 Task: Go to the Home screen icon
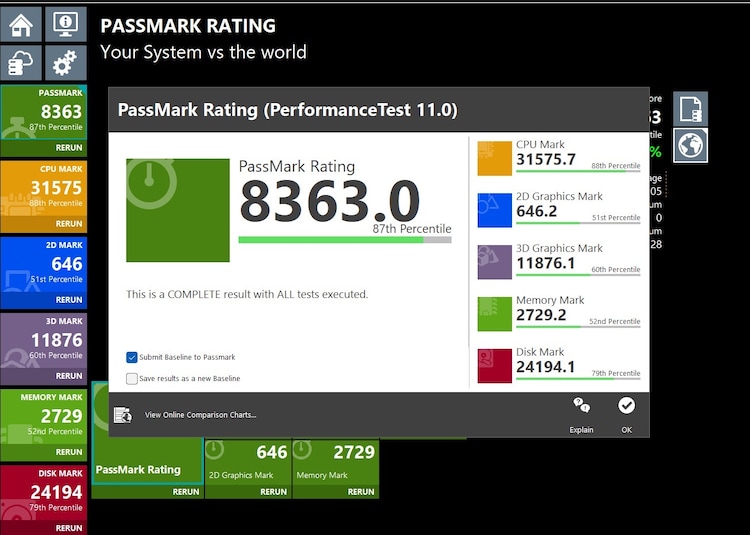pos(21,24)
